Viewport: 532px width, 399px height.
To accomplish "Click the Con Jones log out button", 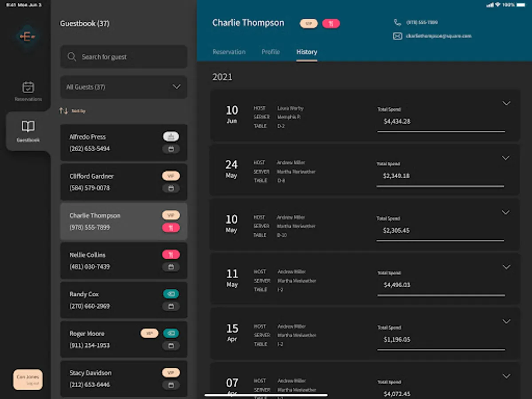I will point(27,380).
